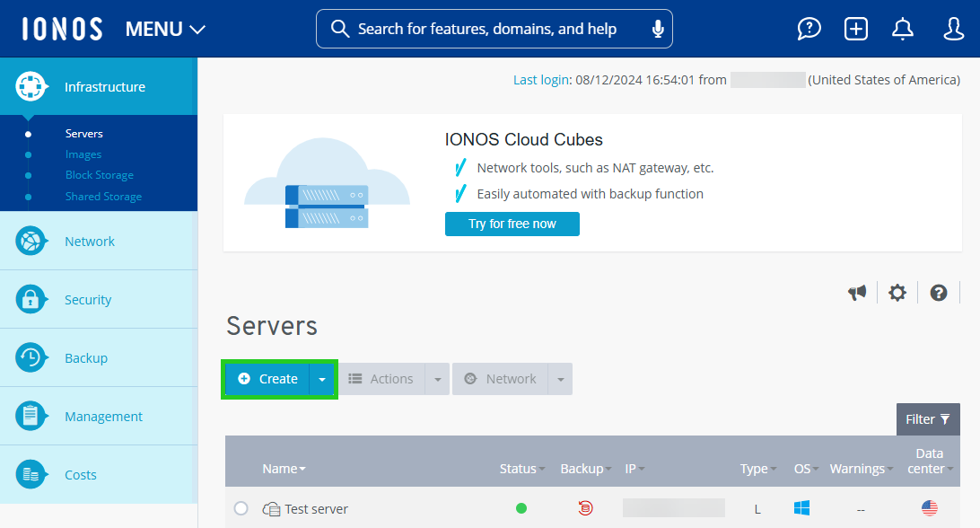Image resolution: width=980 pixels, height=528 pixels.
Task: Click the plus create icon in the top bar
Action: point(855,28)
